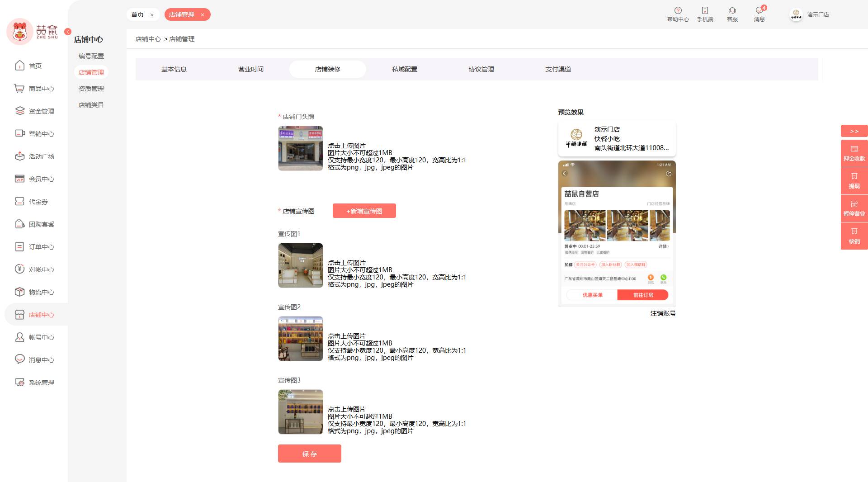Click 店铺中心 in the breadcrumb
The image size is (868, 482).
coord(148,39)
